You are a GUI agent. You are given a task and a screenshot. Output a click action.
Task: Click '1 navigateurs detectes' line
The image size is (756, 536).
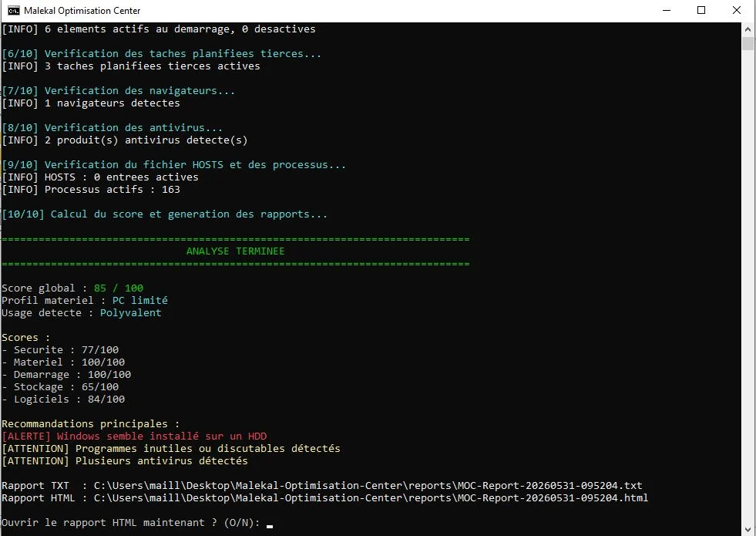91,103
